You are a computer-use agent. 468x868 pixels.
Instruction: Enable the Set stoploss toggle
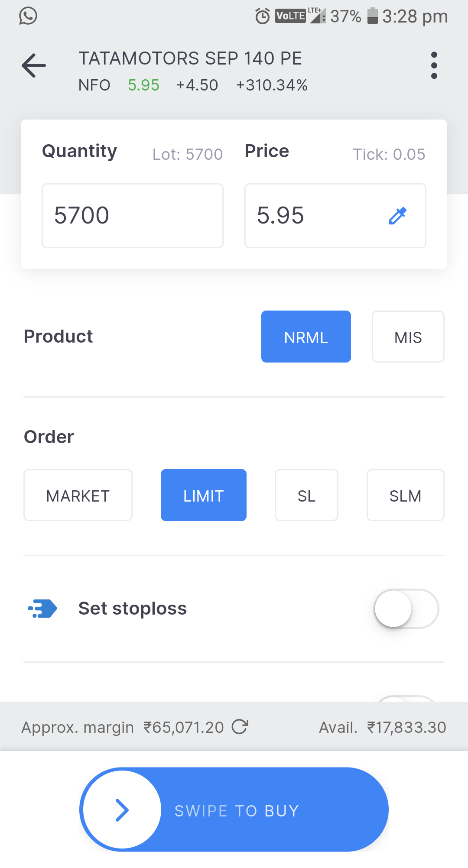[406, 608]
